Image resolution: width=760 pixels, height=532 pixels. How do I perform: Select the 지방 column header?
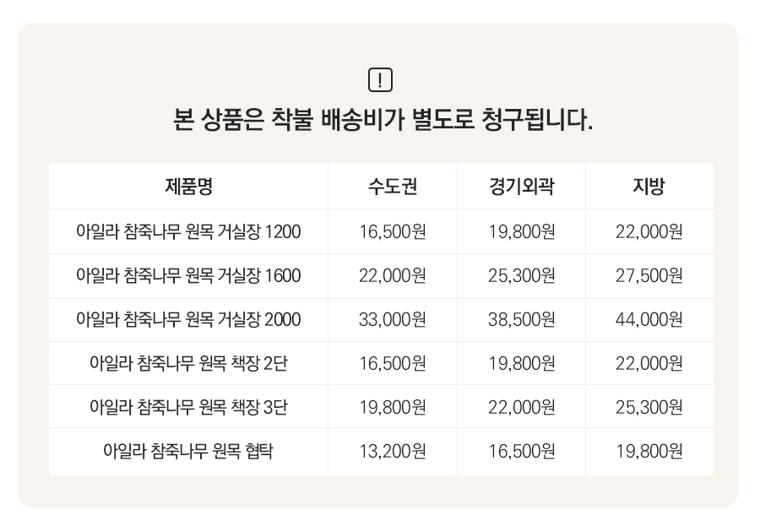pos(649,187)
